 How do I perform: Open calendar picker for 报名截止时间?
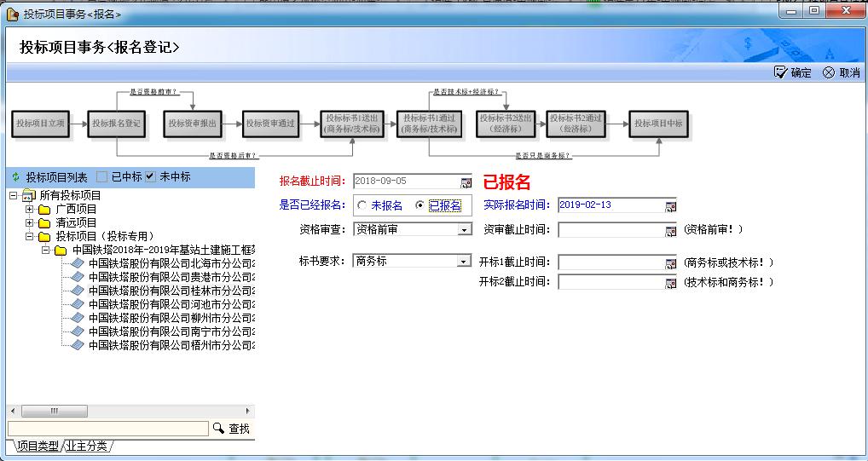pos(466,182)
